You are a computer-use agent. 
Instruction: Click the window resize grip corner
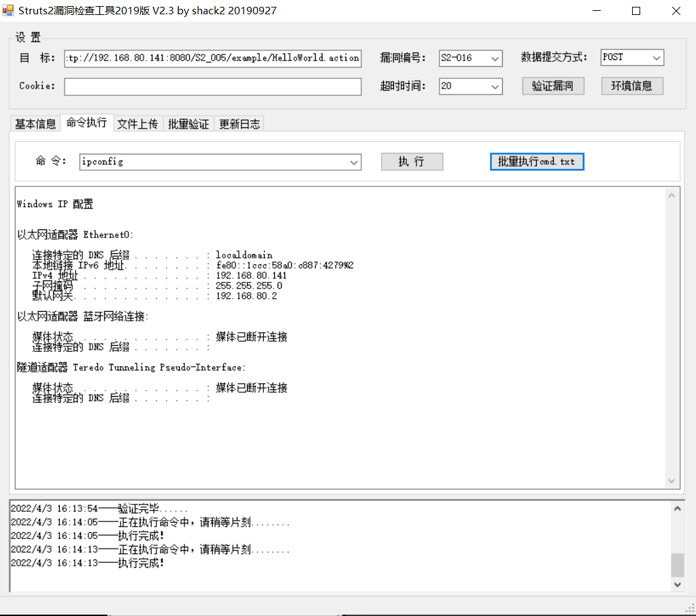click(691, 608)
